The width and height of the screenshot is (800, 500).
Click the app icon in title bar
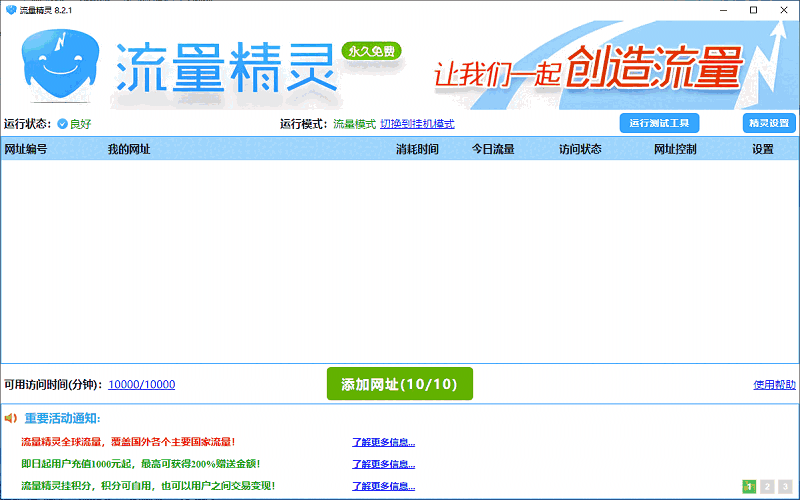tap(11, 10)
